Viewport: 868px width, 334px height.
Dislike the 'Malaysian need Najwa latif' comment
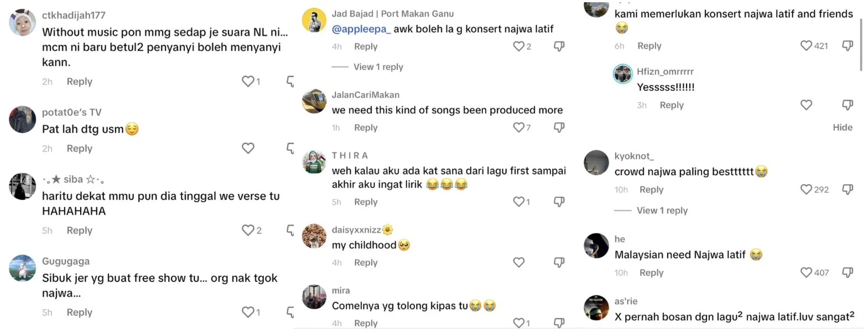point(847,273)
